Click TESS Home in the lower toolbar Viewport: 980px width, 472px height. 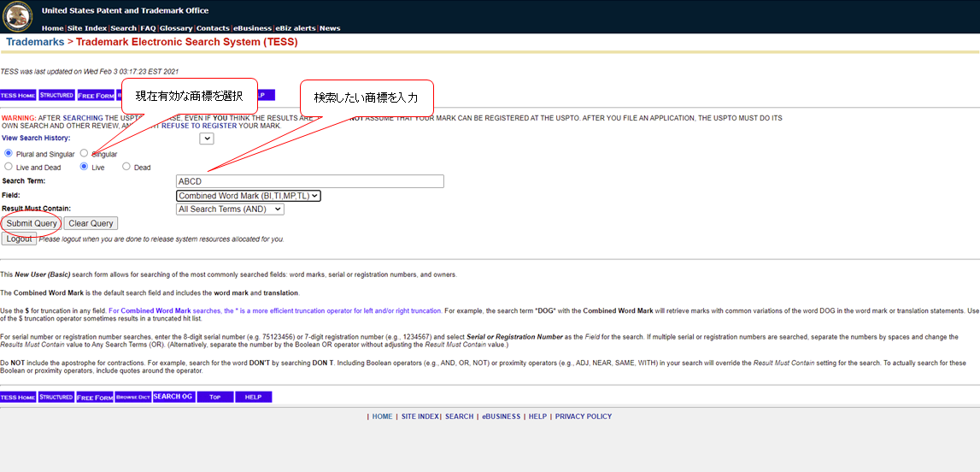[x=18, y=397]
